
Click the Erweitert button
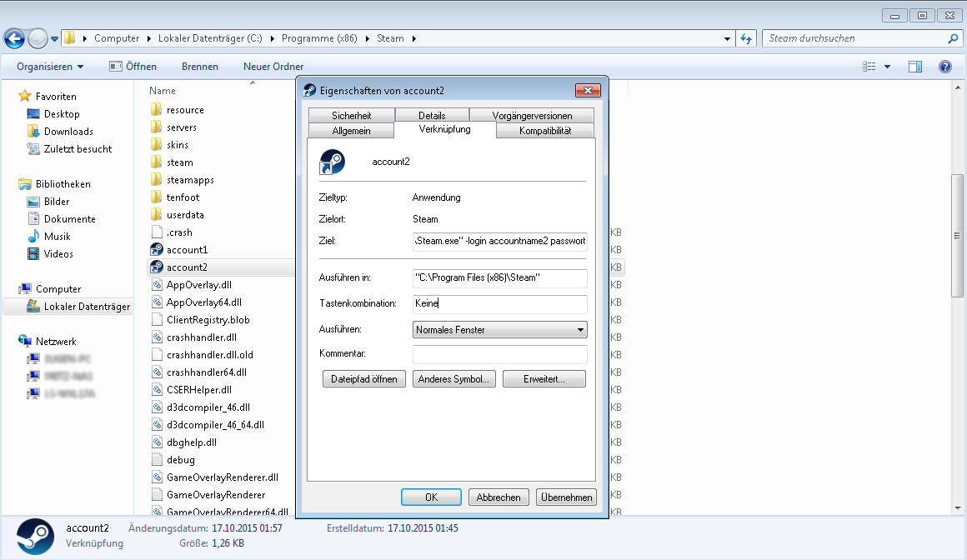point(544,378)
